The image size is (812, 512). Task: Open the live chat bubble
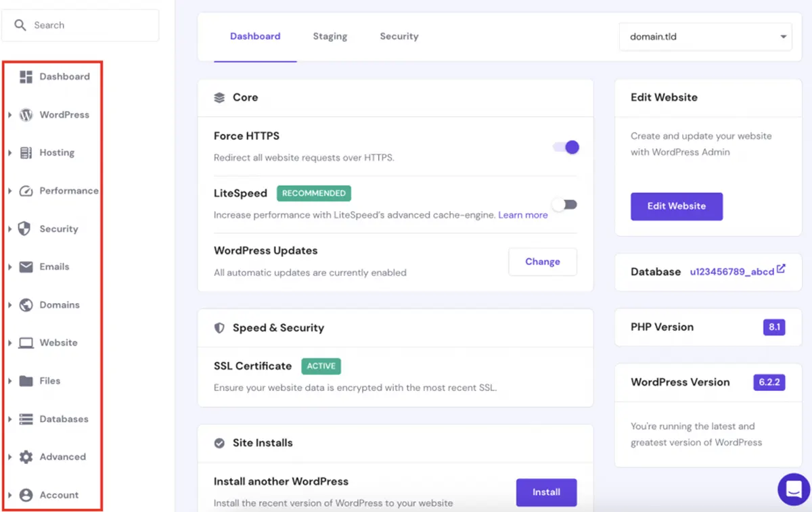click(794, 488)
